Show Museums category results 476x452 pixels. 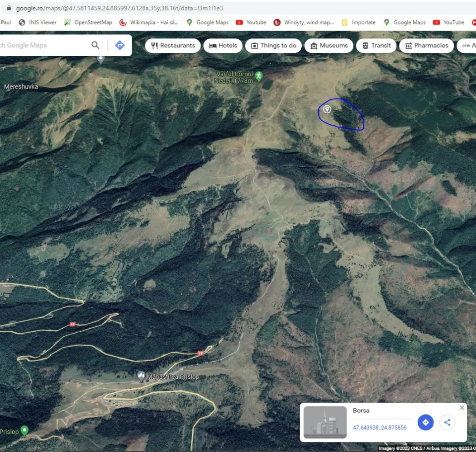pyautogui.click(x=329, y=46)
